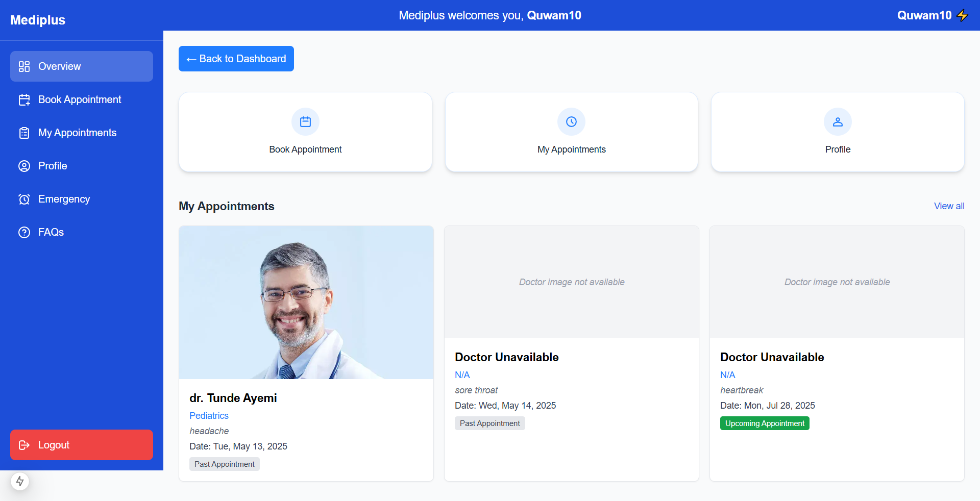Select Emergency sidebar label
This screenshot has width=980, height=501.
click(x=64, y=199)
